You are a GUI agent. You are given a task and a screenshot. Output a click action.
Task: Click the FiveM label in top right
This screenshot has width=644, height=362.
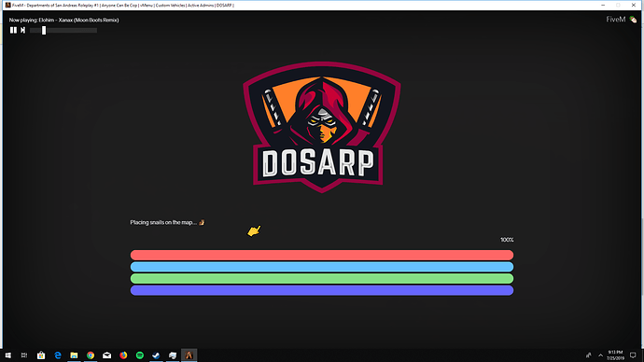click(x=616, y=20)
